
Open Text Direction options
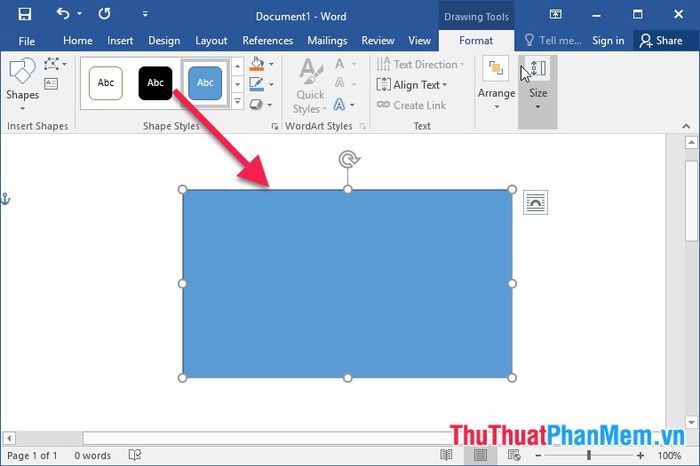[420, 65]
